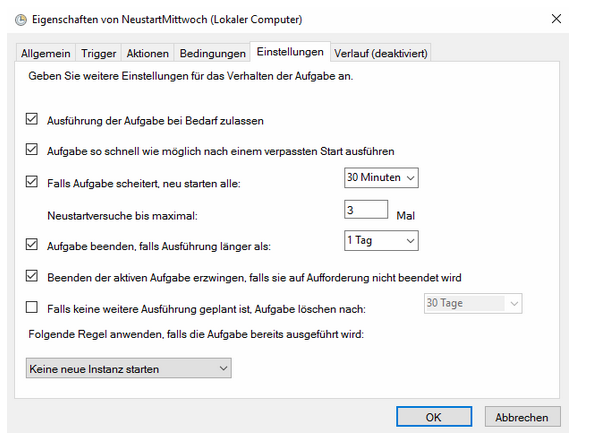Click the Abbrechen button
Viewport: 595px width, 448px height.
[522, 417]
